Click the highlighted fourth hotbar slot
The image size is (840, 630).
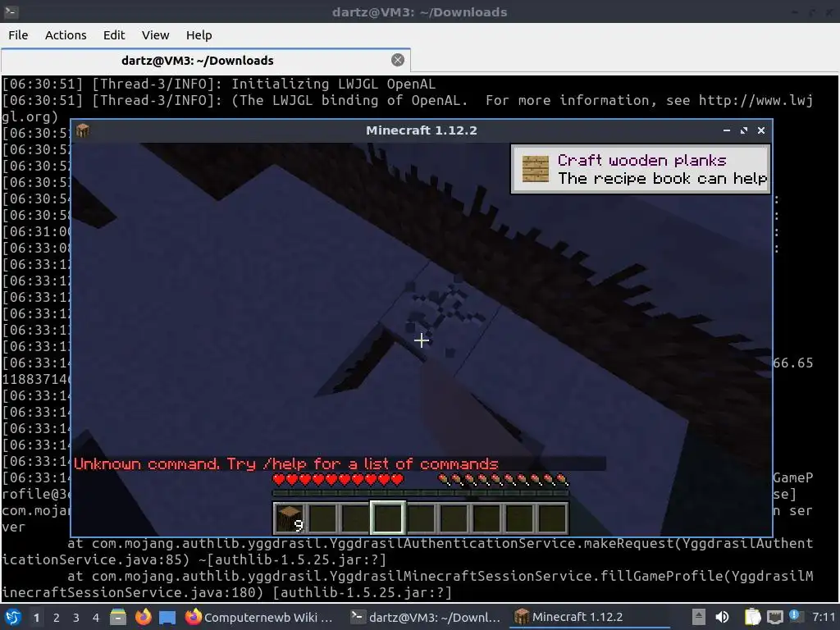pyautogui.click(x=388, y=518)
